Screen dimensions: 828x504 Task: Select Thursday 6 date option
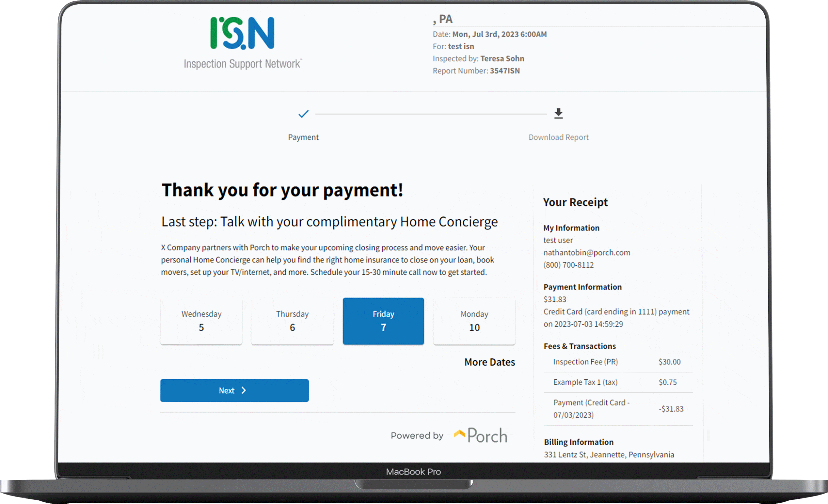(292, 321)
